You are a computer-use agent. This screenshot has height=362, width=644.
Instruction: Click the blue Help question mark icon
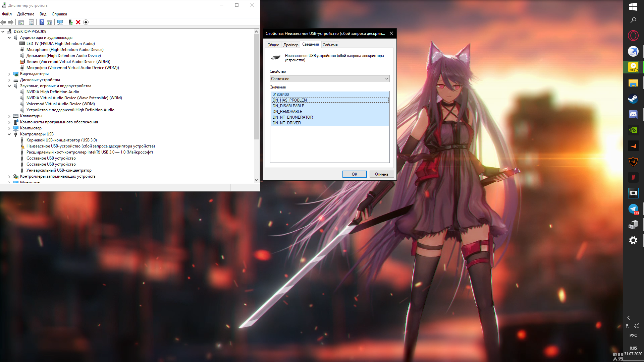point(42,22)
